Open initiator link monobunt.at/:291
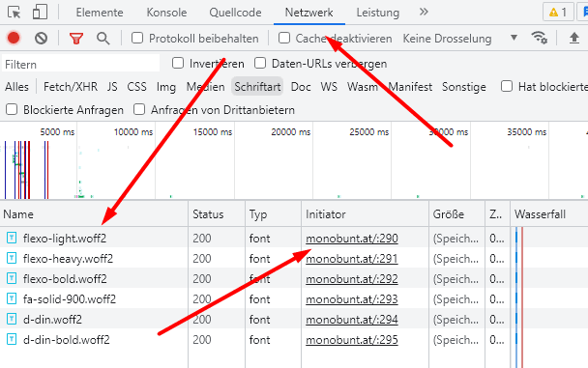 tap(352, 259)
